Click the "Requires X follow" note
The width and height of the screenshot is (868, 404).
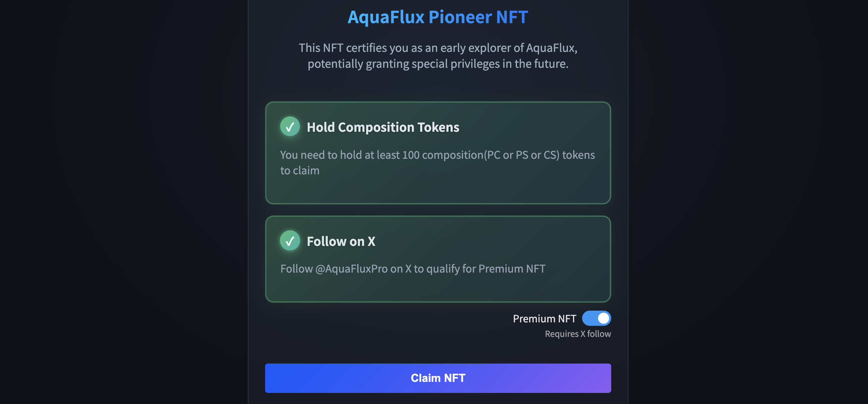pyautogui.click(x=578, y=334)
